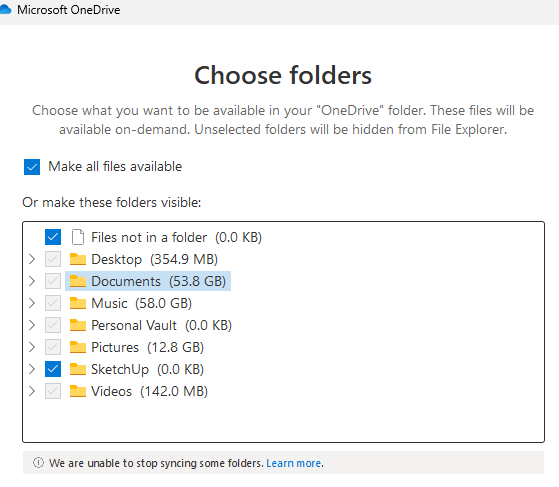Click the Documents folder icon
Image resolution: width=559 pixels, height=487 pixels.
[78, 281]
